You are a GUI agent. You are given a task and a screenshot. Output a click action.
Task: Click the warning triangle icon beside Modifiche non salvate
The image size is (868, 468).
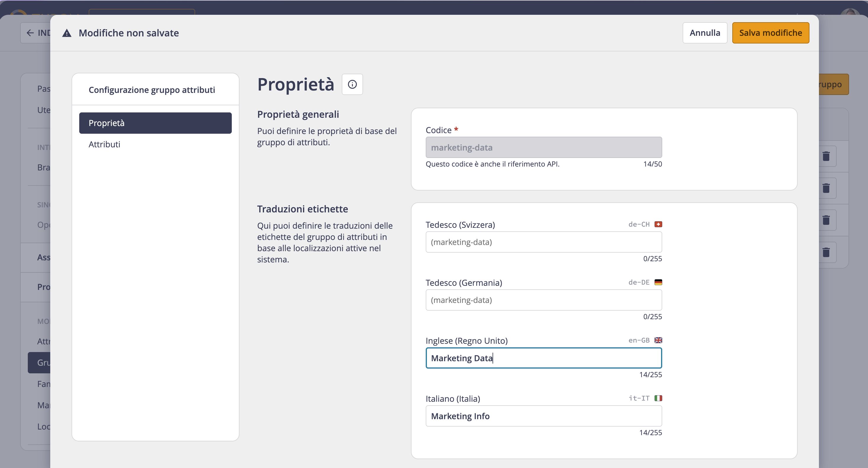tap(67, 33)
